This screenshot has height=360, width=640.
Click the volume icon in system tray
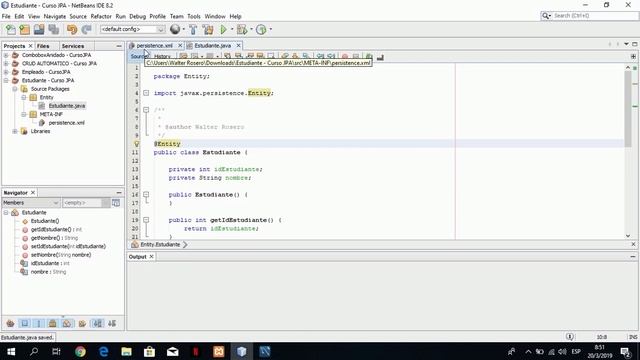[x=562, y=351]
